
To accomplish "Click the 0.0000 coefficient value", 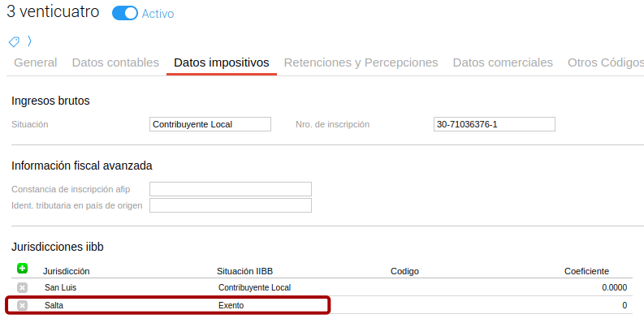I will click(x=615, y=288).
